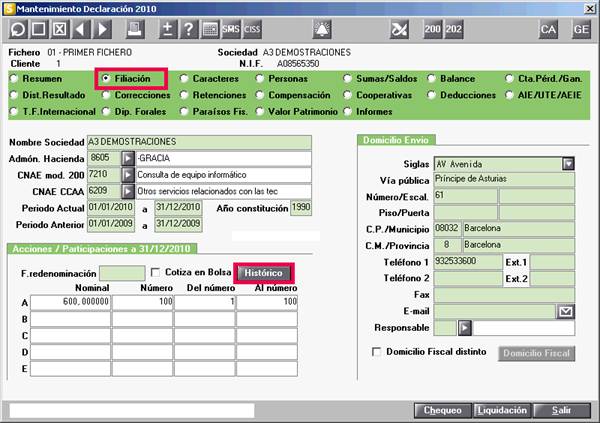Click the Año constitución field
The height and width of the screenshot is (423, 600).
coord(301,208)
